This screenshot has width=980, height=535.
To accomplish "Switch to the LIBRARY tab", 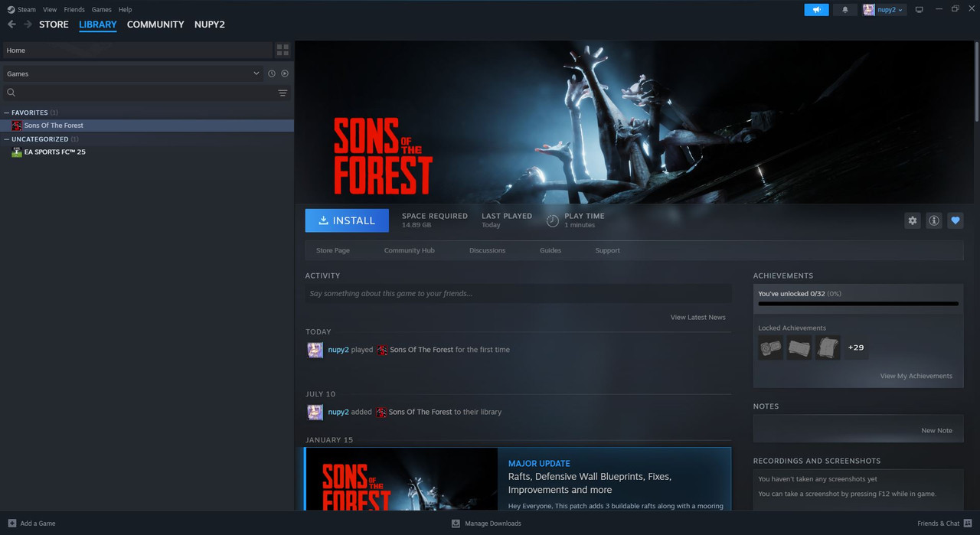I will tap(98, 24).
